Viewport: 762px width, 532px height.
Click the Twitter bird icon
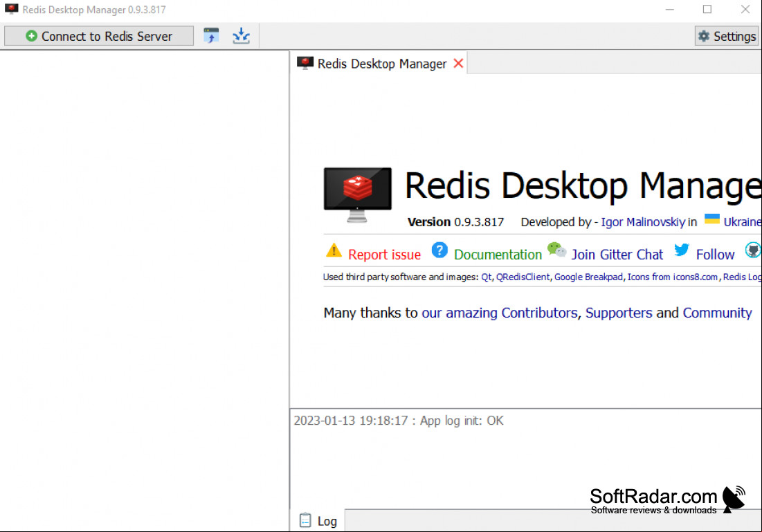(x=681, y=250)
